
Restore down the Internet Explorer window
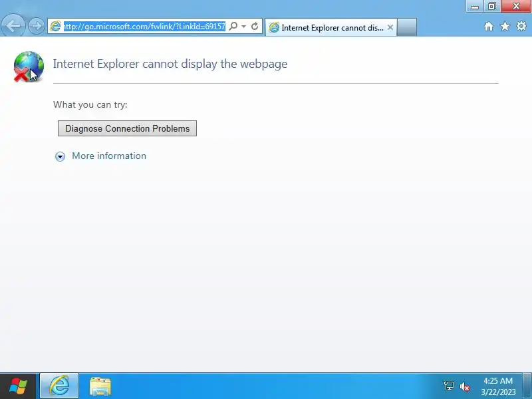click(x=492, y=6)
